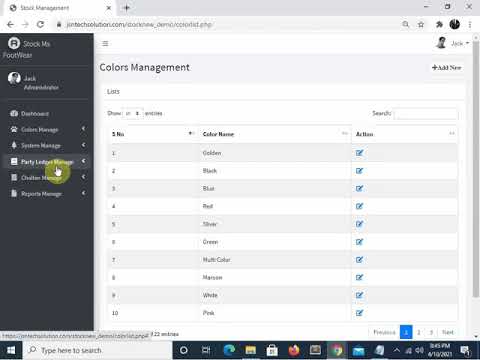Click the browser address bar URL
This screenshot has height=360, width=480.
(139, 24)
